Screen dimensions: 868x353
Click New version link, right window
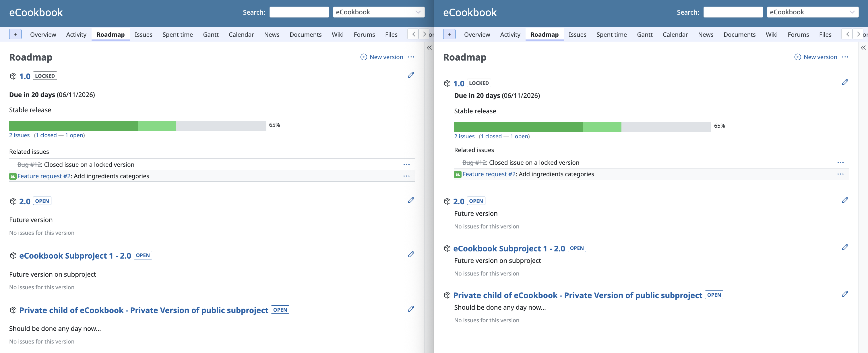816,57
